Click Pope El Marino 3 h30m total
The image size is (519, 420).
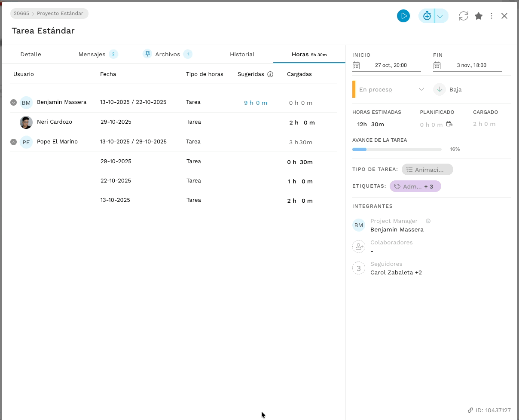300,143
